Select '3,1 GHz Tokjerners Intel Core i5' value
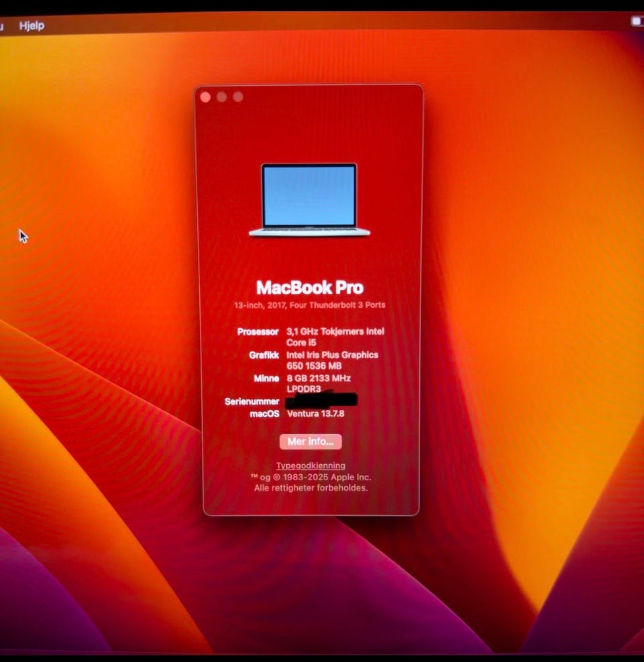This screenshot has height=662, width=644. tap(335, 337)
